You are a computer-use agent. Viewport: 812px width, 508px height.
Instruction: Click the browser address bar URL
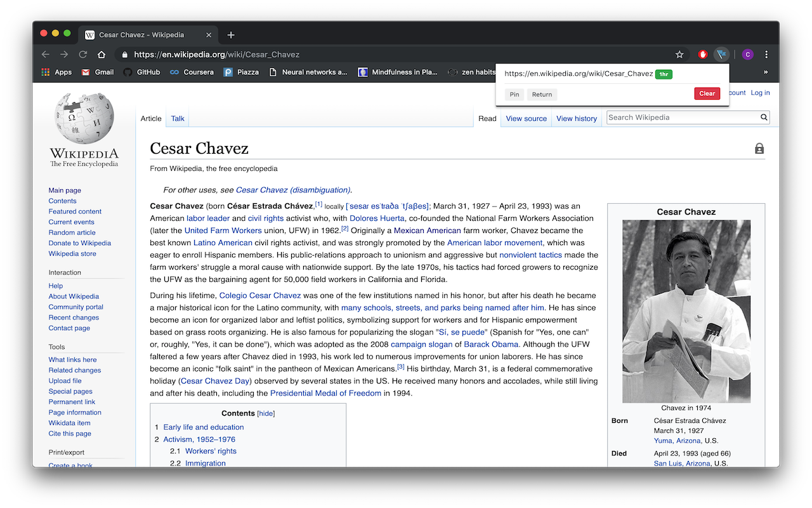point(216,55)
